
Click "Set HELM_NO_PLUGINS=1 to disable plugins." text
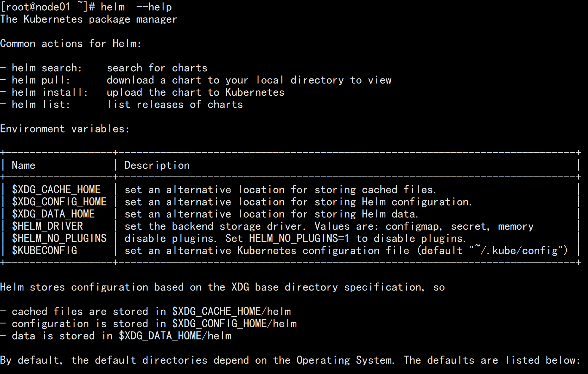click(x=345, y=238)
